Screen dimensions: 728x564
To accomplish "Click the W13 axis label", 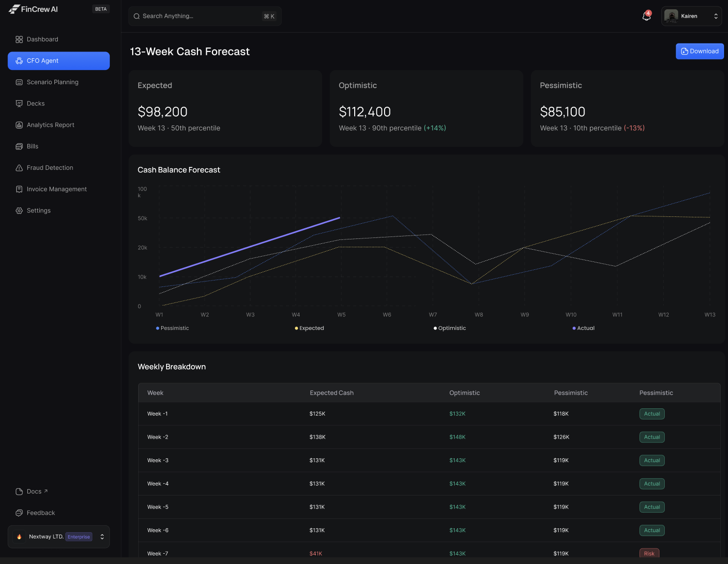I will click(710, 315).
